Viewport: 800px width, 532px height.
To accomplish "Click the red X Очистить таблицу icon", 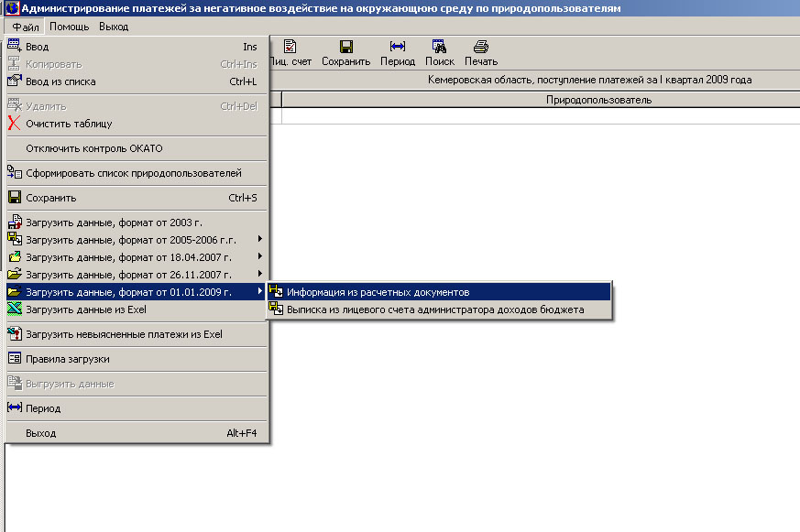I will (x=14, y=124).
